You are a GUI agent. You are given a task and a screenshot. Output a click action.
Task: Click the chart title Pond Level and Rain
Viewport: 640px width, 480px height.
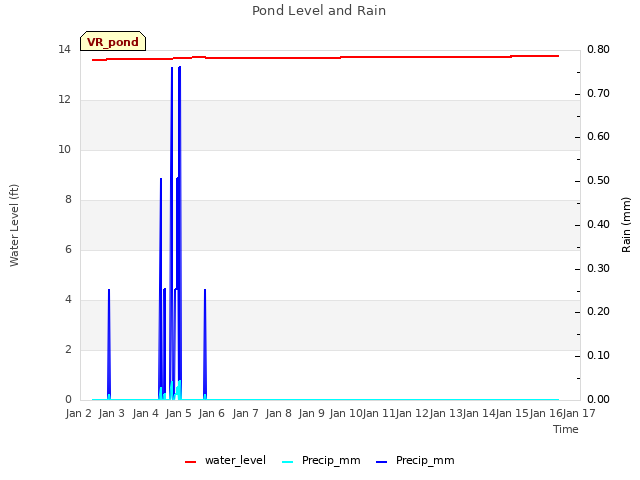[319, 11]
